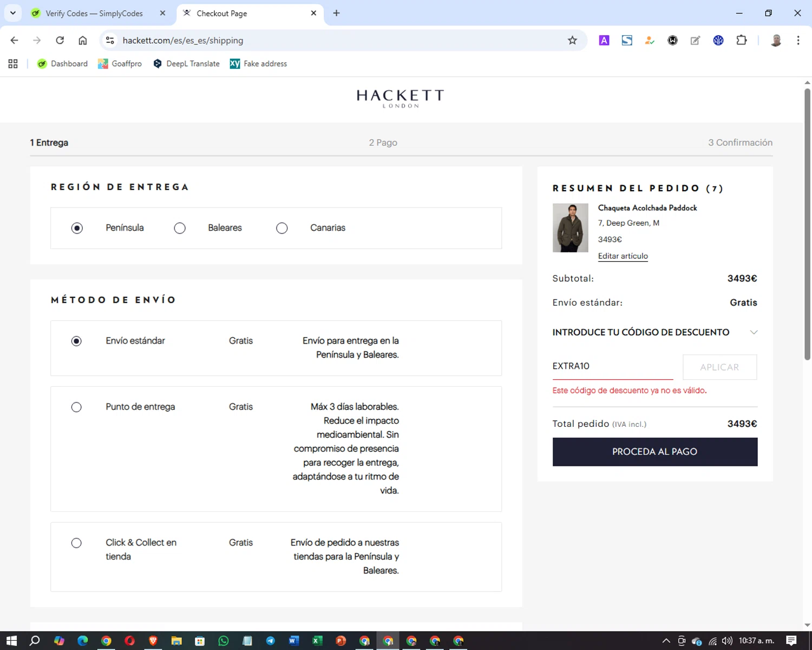
Task: Launch Opera from the taskbar
Action: 129,641
